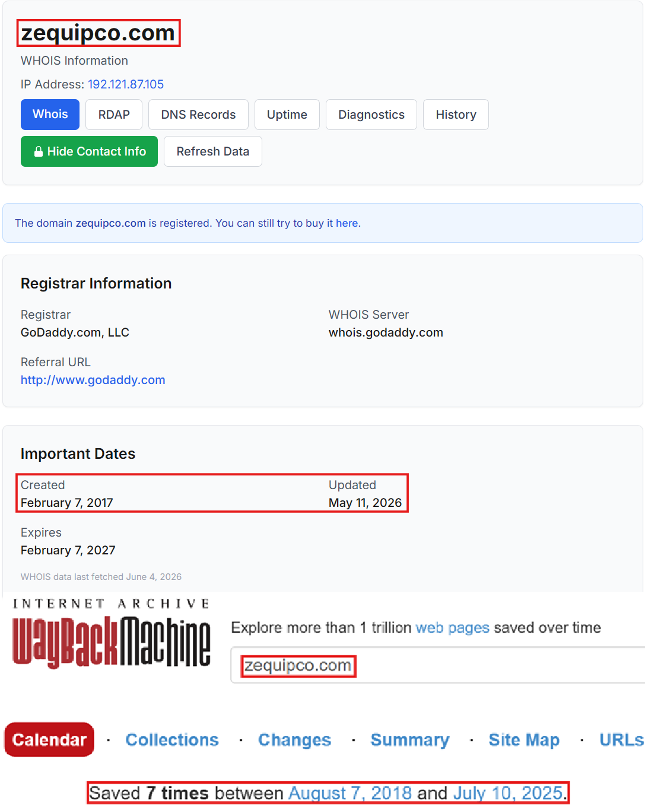The image size is (645, 812).
Task: Open the Site Map tab
Action: (x=524, y=740)
